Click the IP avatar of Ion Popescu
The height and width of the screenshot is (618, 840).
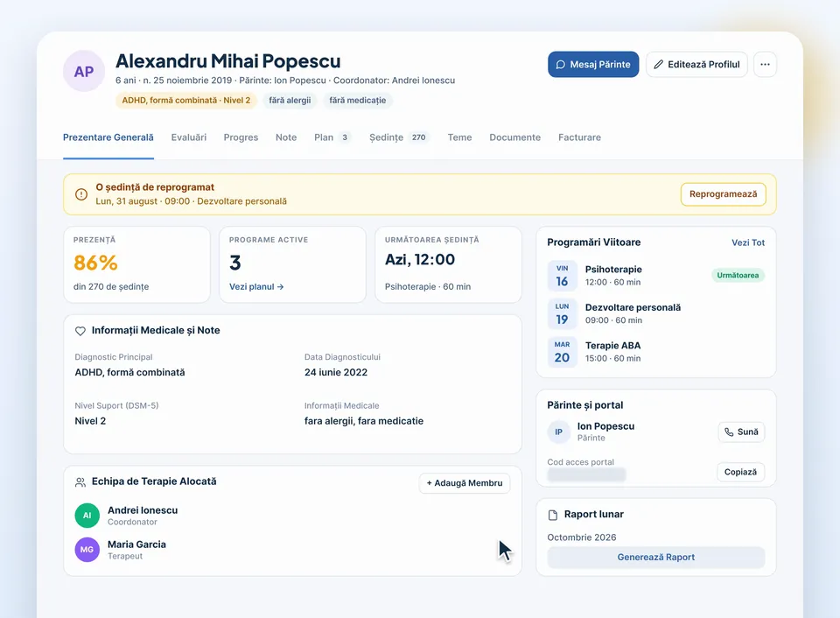pyautogui.click(x=559, y=432)
